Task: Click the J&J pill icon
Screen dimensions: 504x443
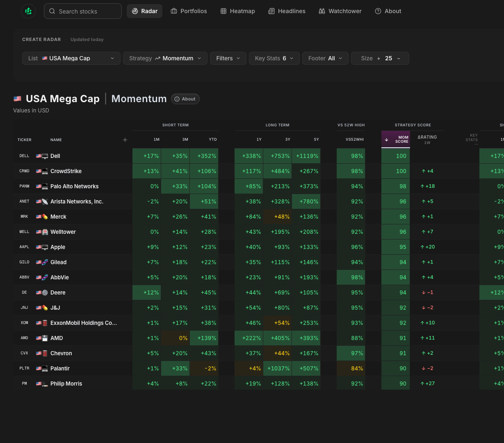Action: point(45,308)
